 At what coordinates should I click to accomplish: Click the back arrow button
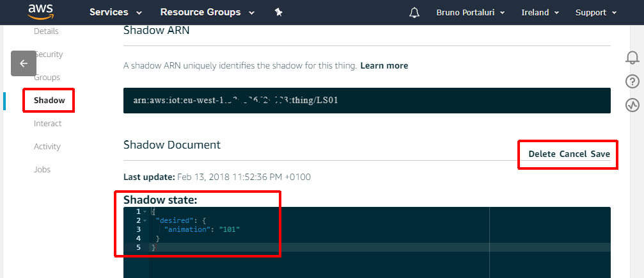click(24, 63)
